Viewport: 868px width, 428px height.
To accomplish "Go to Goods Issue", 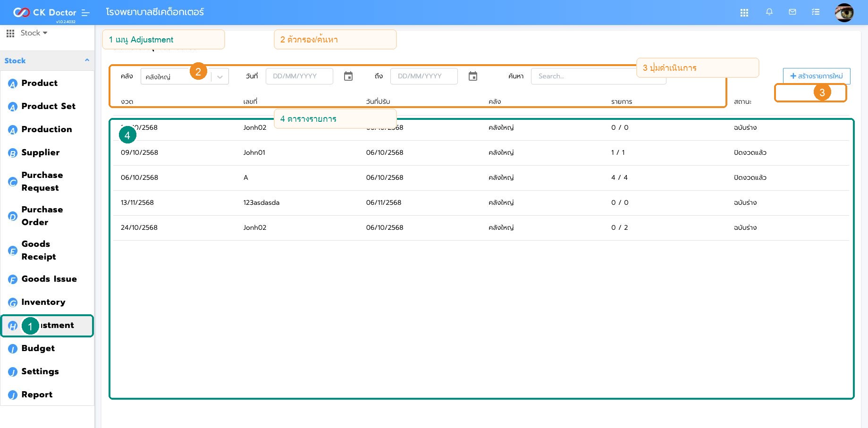I will click(49, 279).
